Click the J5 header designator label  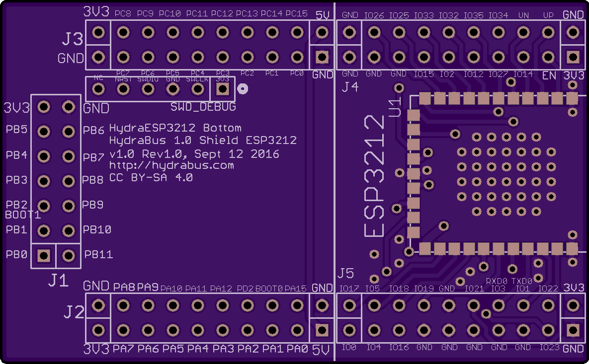(345, 273)
